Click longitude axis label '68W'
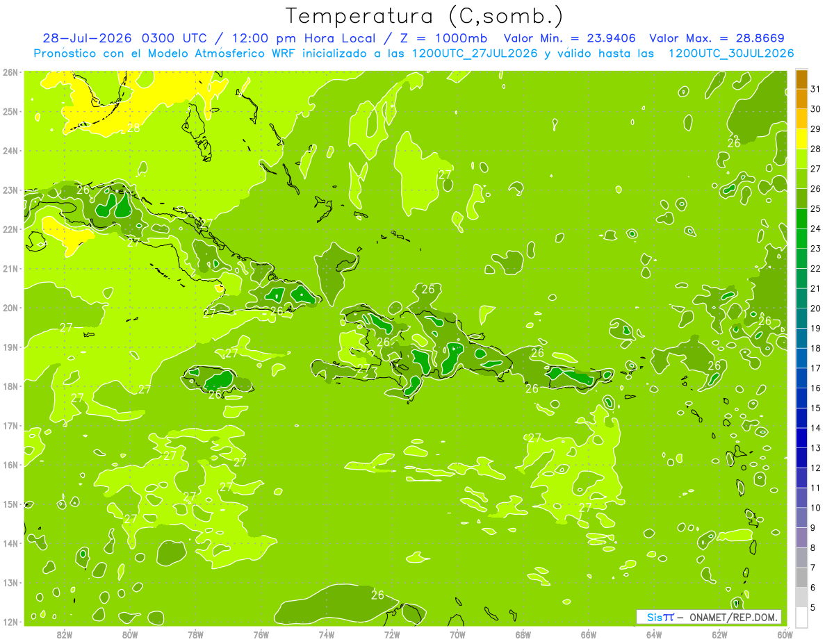This screenshot has width=834, height=644. pos(523,634)
